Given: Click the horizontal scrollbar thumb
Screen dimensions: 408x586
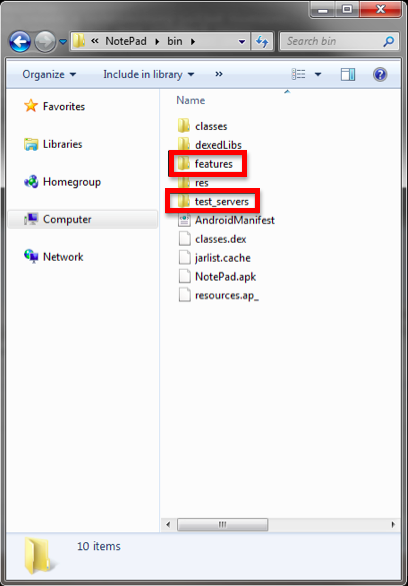Looking at the screenshot, I should (222, 524).
